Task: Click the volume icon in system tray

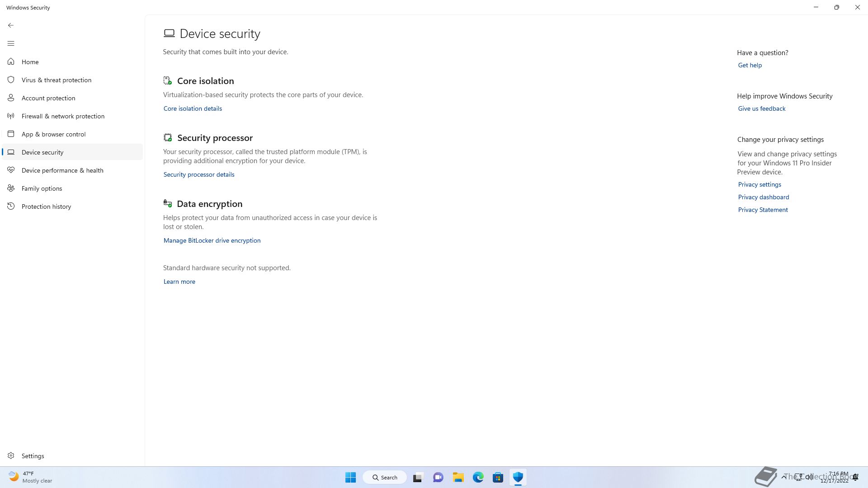Action: tap(809, 477)
